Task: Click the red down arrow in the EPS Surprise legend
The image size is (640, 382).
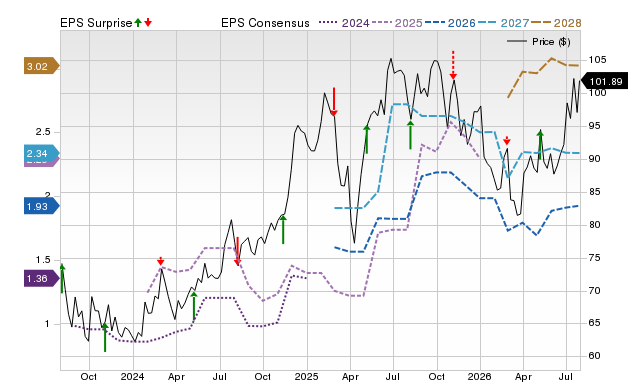Action: pos(148,22)
